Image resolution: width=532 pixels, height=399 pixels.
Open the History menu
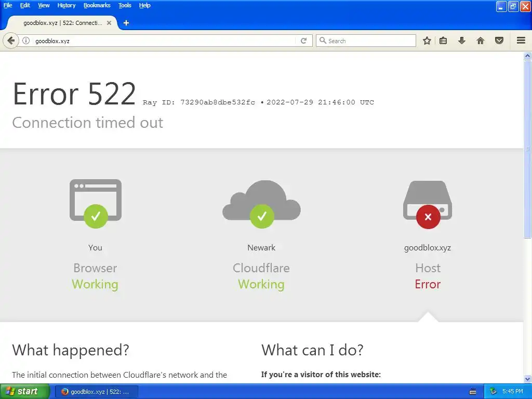point(66,5)
